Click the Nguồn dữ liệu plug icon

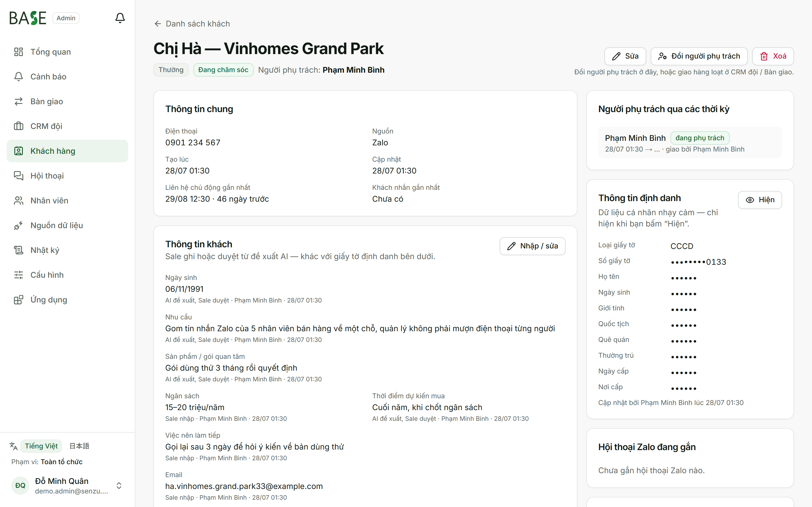18,225
